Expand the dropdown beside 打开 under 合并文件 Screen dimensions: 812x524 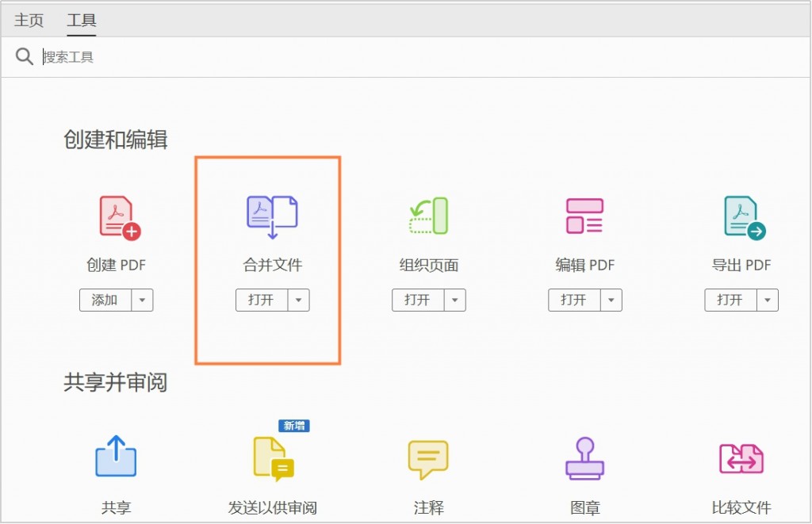tap(297, 300)
